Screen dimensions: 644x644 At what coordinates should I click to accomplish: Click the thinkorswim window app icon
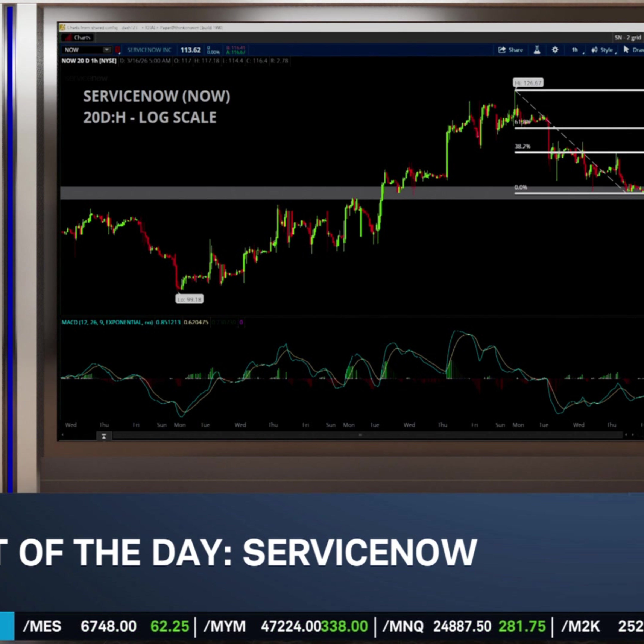point(62,27)
